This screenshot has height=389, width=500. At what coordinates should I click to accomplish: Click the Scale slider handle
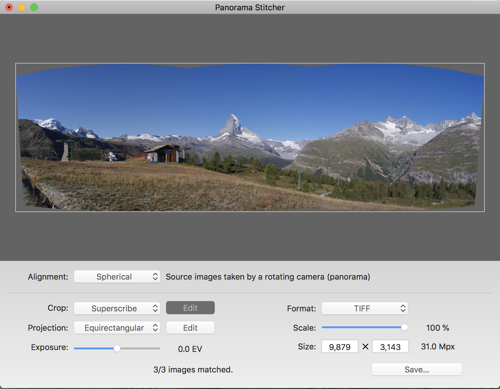(404, 327)
